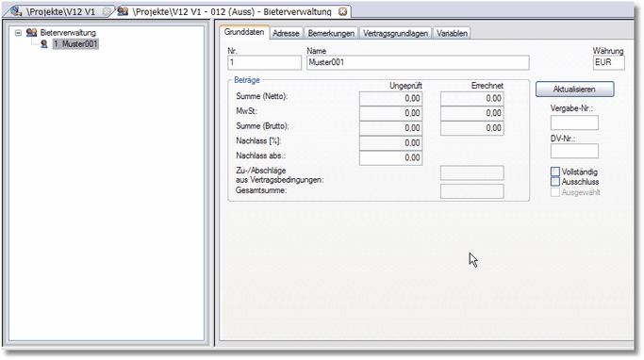This screenshot has height=360, width=644.
Task: Click the Aktualisieren button
Action: (x=574, y=90)
